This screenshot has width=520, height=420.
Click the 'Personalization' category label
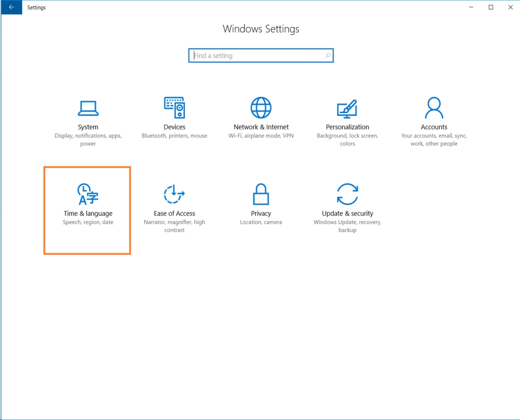click(x=347, y=127)
